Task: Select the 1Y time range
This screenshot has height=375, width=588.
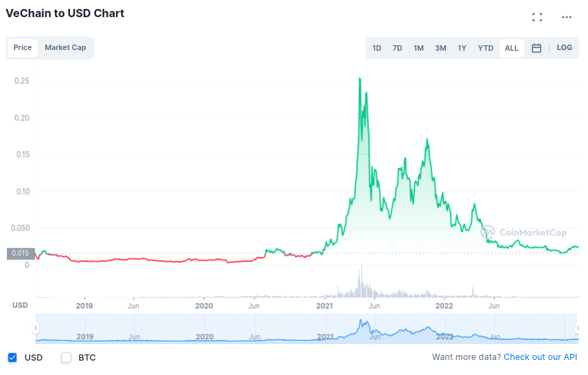Action: (x=462, y=48)
